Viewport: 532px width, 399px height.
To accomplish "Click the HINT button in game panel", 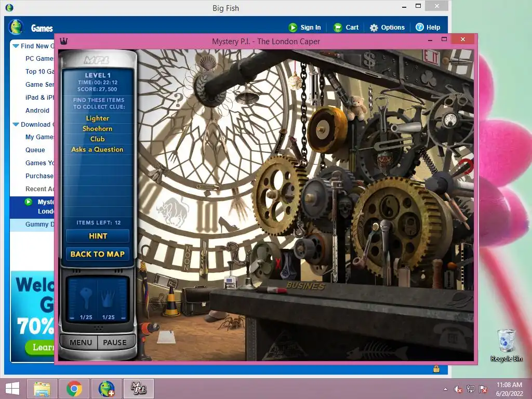I will (98, 236).
